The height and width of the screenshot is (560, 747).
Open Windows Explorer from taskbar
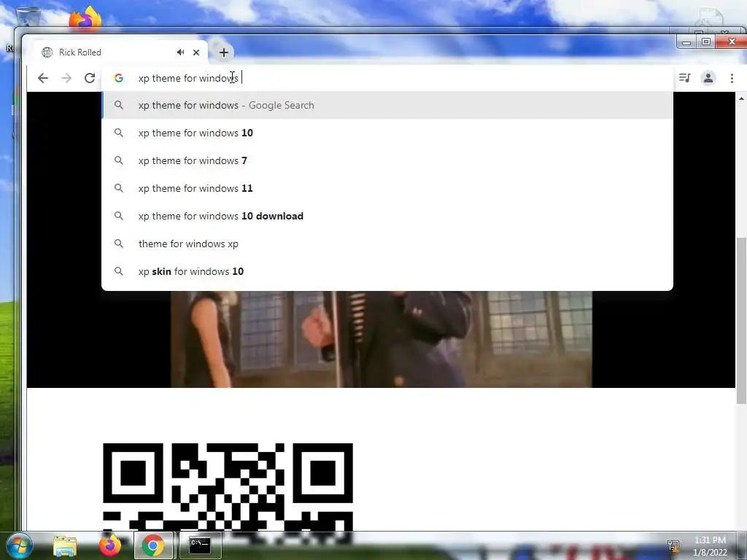pos(65,545)
